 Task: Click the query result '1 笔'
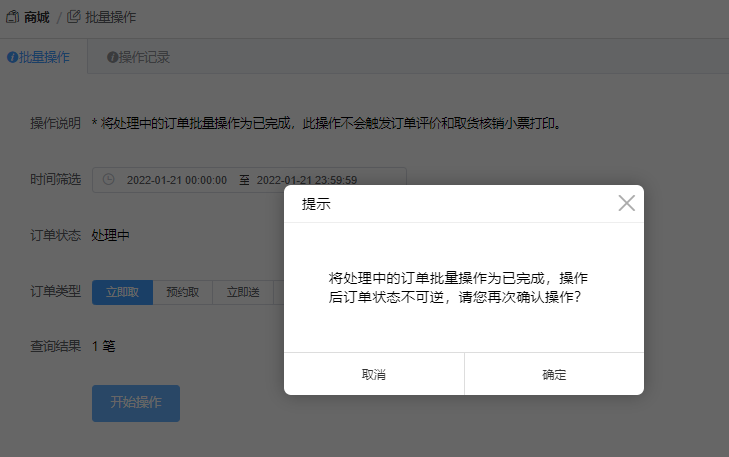(103, 346)
